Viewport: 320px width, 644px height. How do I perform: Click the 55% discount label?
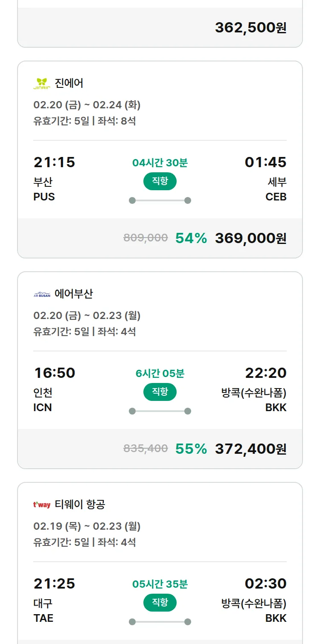point(191,449)
